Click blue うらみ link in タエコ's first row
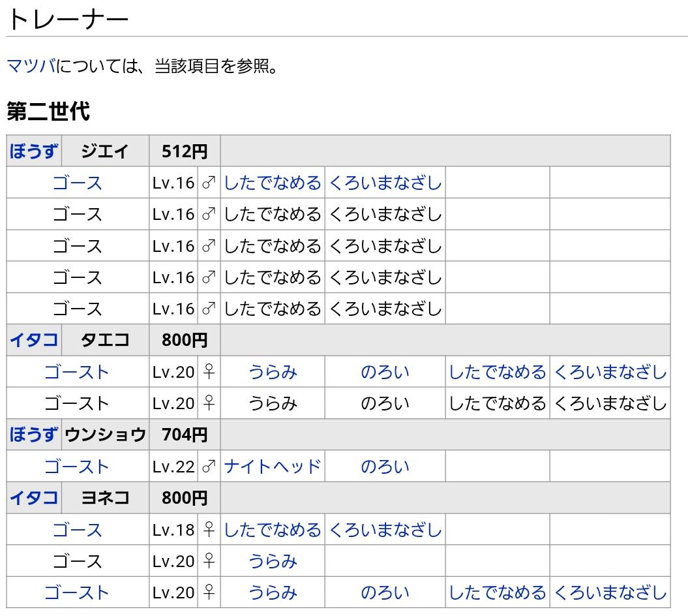 click(273, 372)
